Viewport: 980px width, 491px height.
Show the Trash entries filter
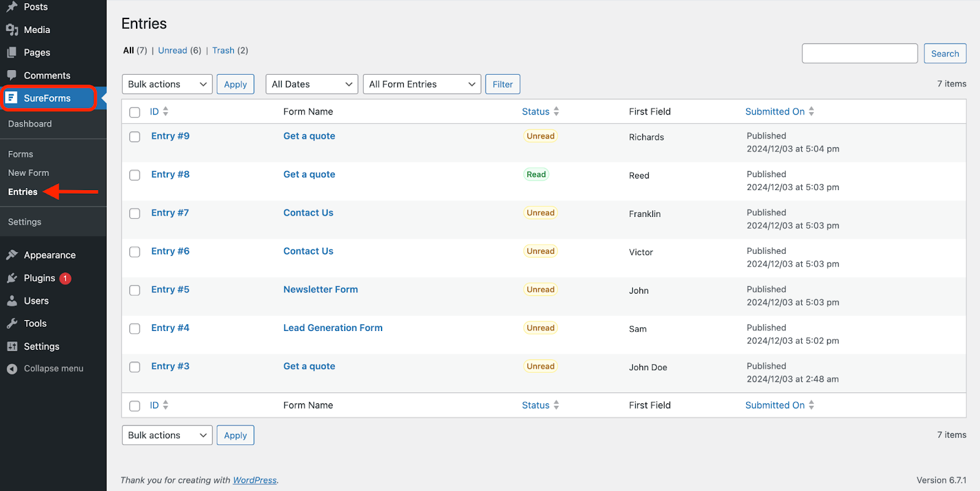tap(224, 50)
